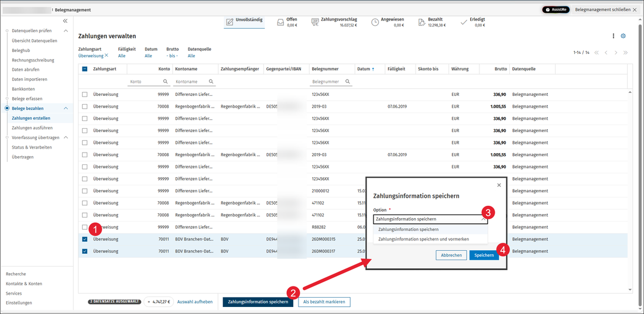Open Bankkonten in sidebar
This screenshot has width=644, height=314.
[23, 89]
